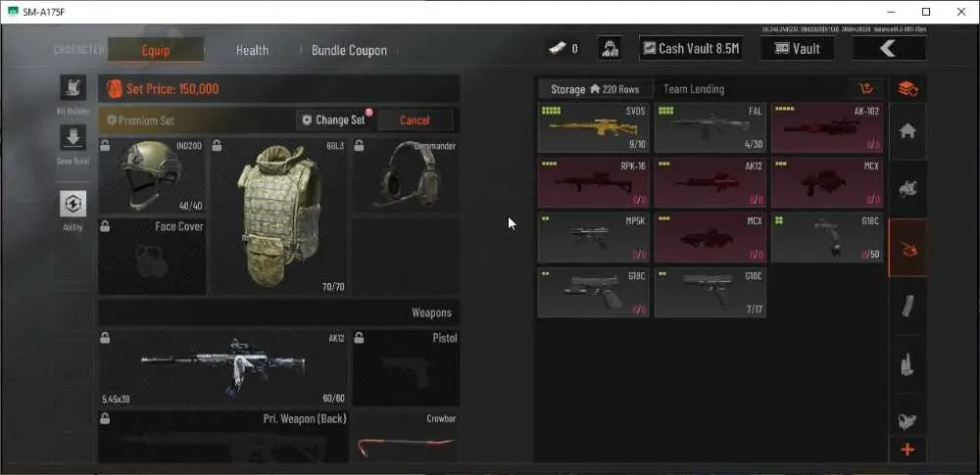Click the team members icon beside Cash Vault
Viewport: 980px width, 475px height.
click(x=610, y=49)
